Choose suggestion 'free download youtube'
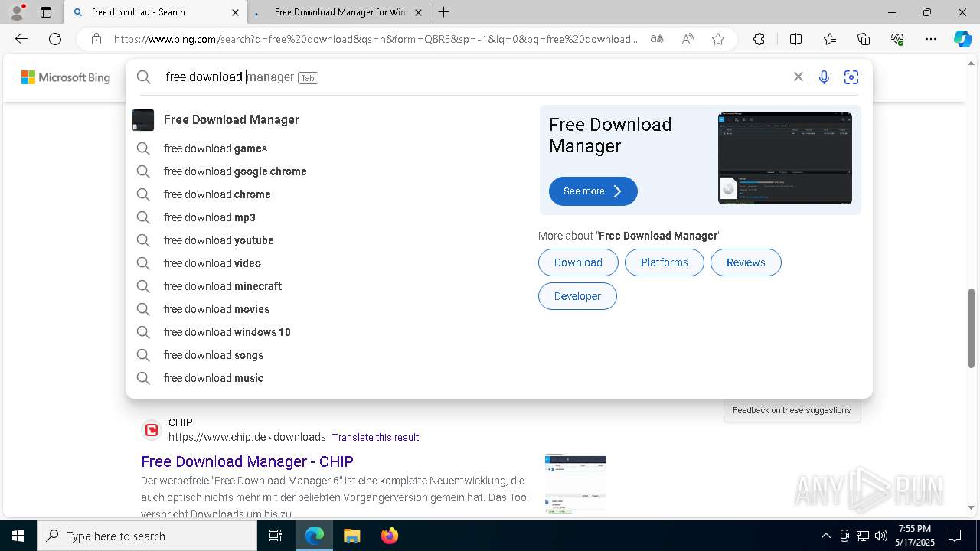 (x=218, y=240)
